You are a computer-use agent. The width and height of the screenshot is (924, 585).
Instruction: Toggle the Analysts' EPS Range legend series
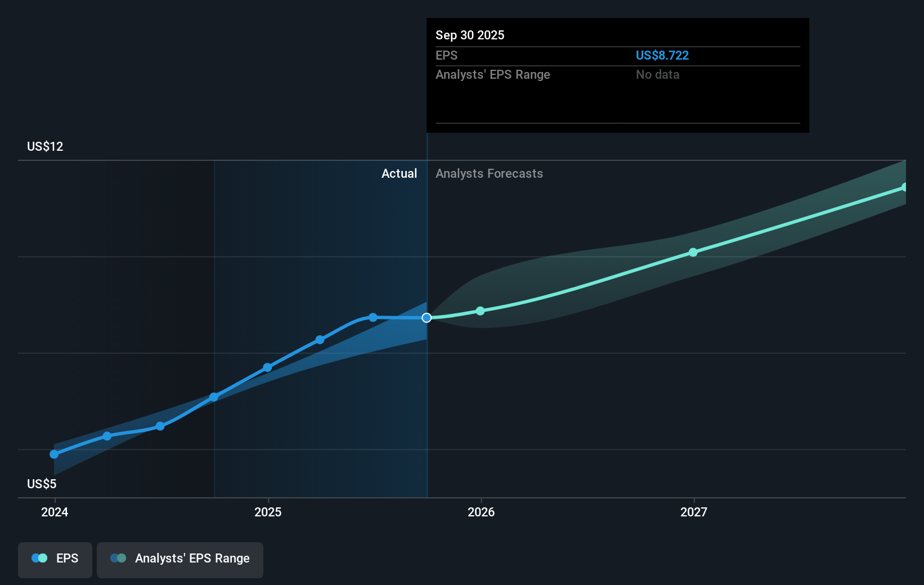coord(180,559)
